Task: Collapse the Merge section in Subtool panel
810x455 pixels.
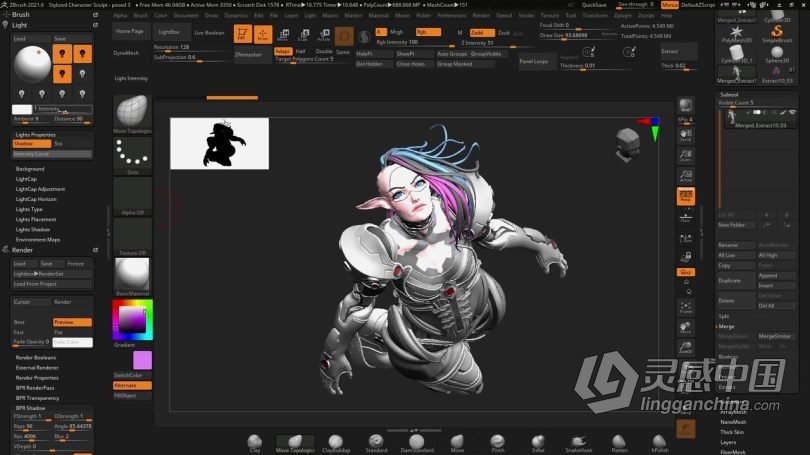Action: pyautogui.click(x=726, y=326)
